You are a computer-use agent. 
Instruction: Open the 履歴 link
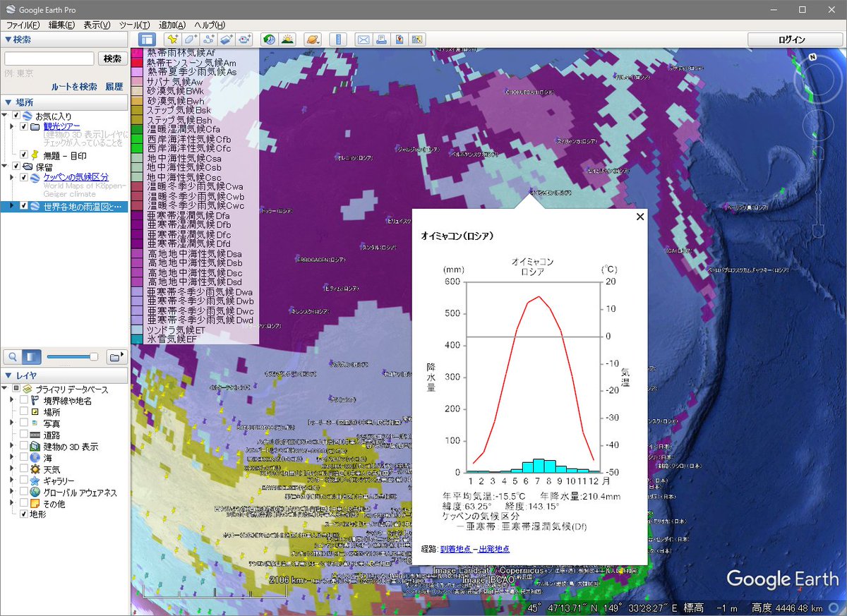114,87
